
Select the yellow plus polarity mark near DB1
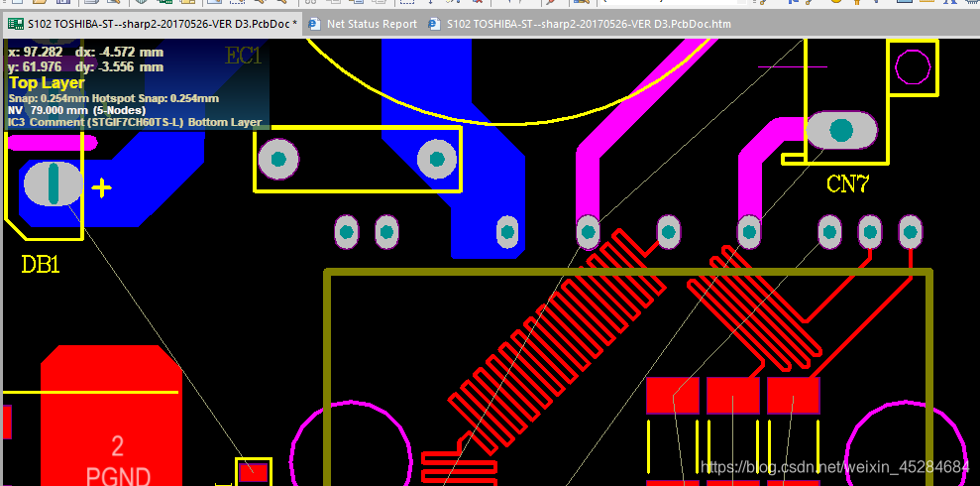click(x=102, y=187)
